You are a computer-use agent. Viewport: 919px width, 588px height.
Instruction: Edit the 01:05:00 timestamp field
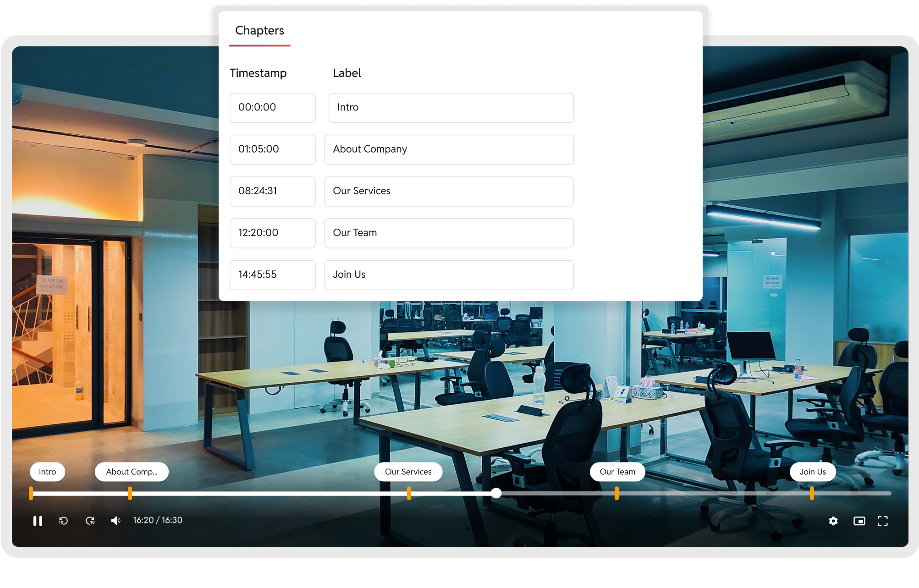tap(272, 149)
